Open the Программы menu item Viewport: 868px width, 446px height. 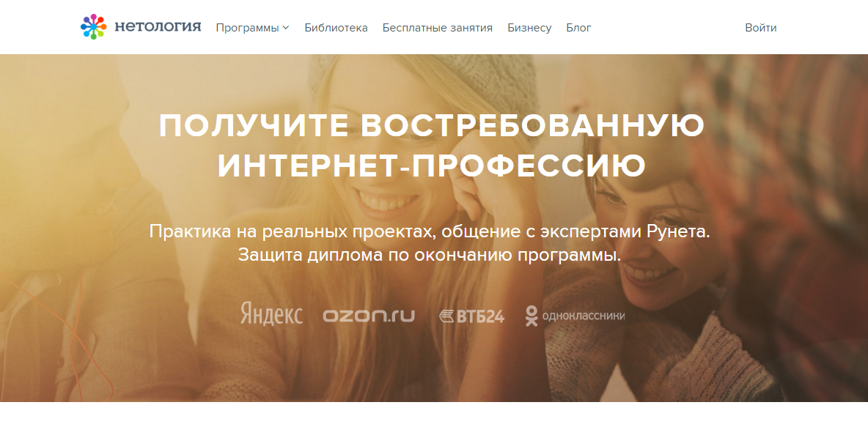248,28
